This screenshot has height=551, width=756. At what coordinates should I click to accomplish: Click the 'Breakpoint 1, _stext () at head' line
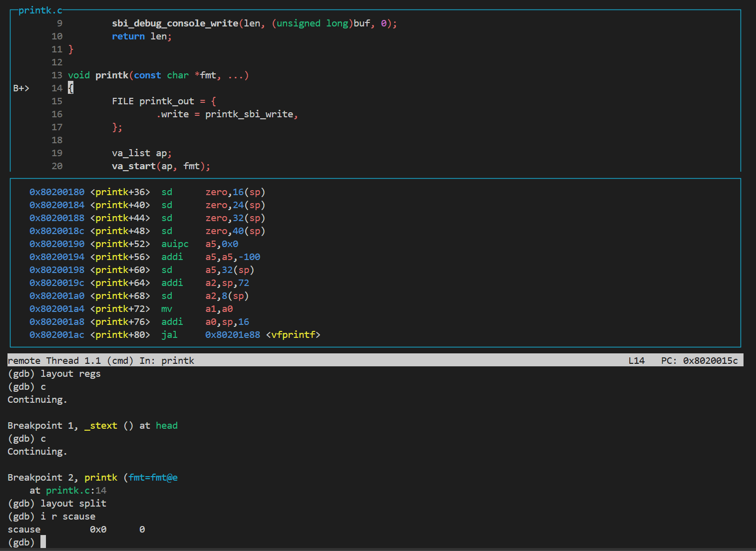[93, 426]
